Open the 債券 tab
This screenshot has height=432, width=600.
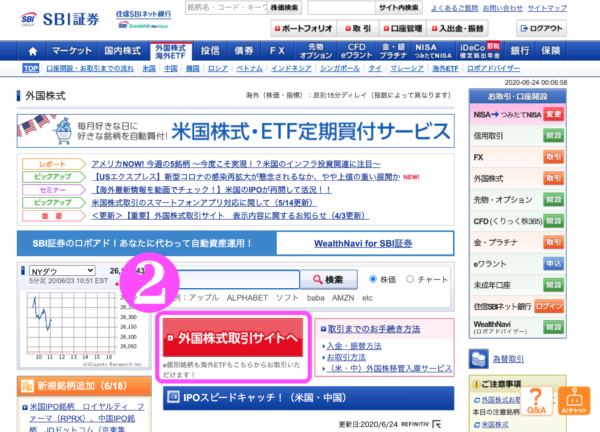(x=243, y=51)
